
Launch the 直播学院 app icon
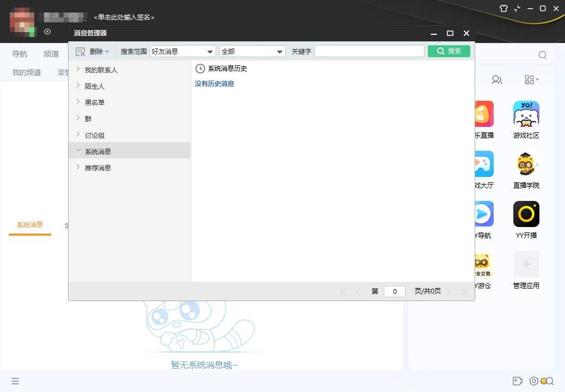526,164
